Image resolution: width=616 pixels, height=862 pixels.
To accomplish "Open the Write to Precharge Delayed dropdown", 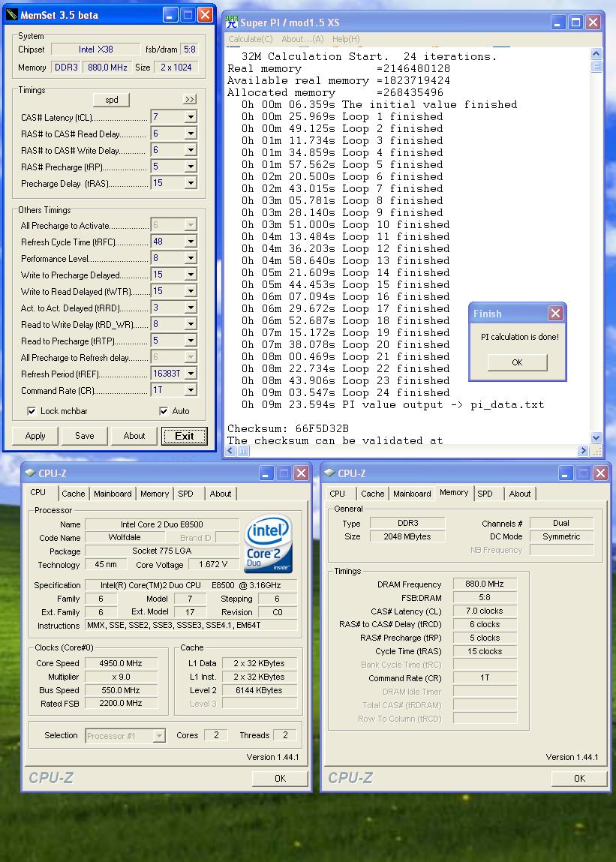I will coord(191,275).
